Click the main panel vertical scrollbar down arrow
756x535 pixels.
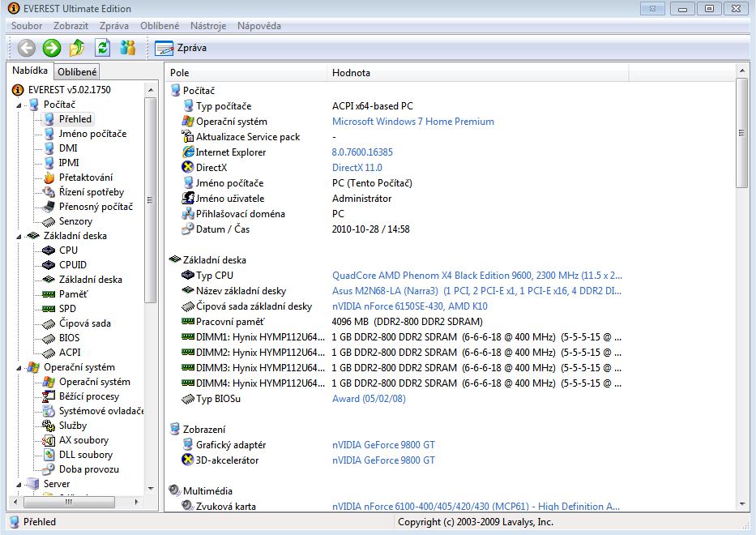[741, 505]
